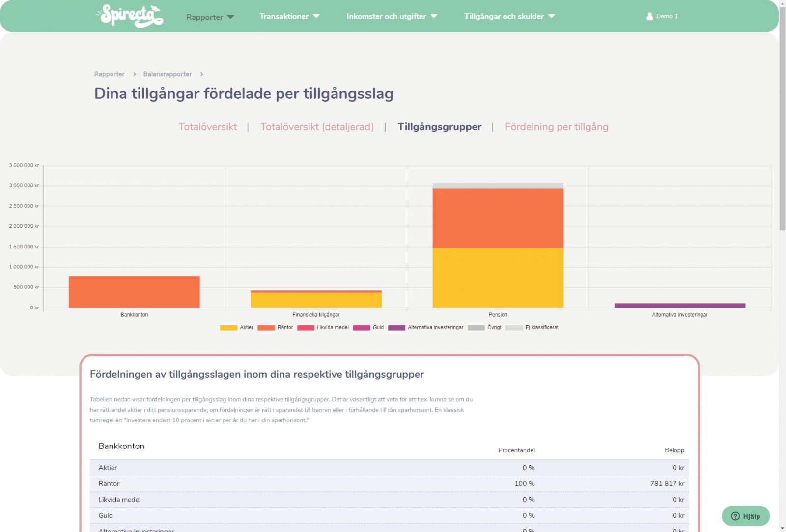Open the vertical dots menu beside Demo
The width and height of the screenshot is (786, 532).
(x=677, y=16)
